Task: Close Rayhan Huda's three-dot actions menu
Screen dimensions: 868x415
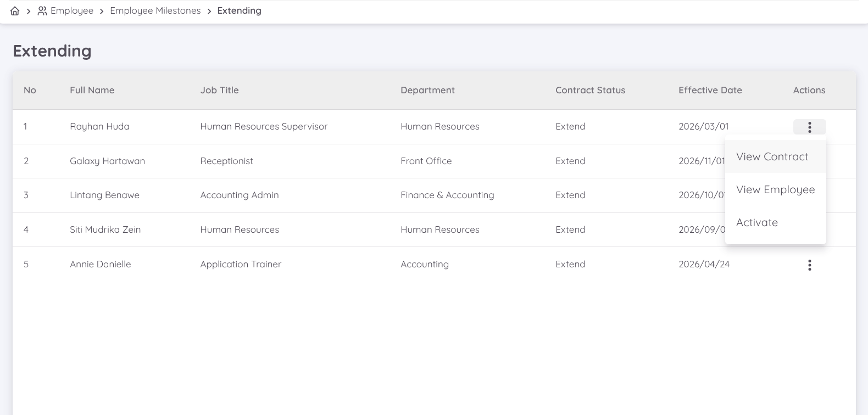Action: pyautogui.click(x=809, y=127)
